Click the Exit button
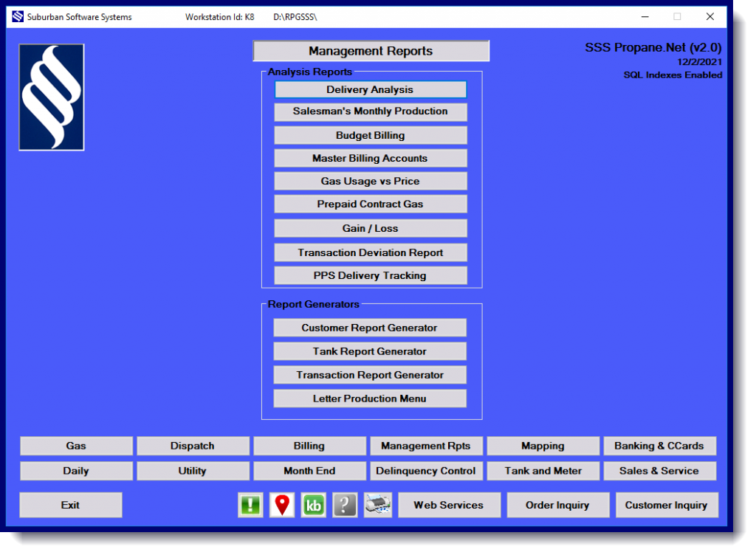This screenshot has height=555, width=756. point(70,505)
